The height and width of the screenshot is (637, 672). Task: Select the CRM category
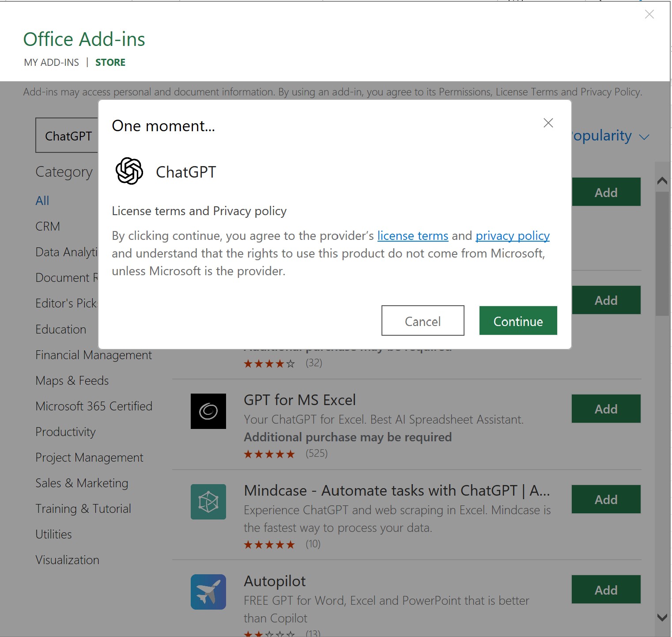click(48, 226)
